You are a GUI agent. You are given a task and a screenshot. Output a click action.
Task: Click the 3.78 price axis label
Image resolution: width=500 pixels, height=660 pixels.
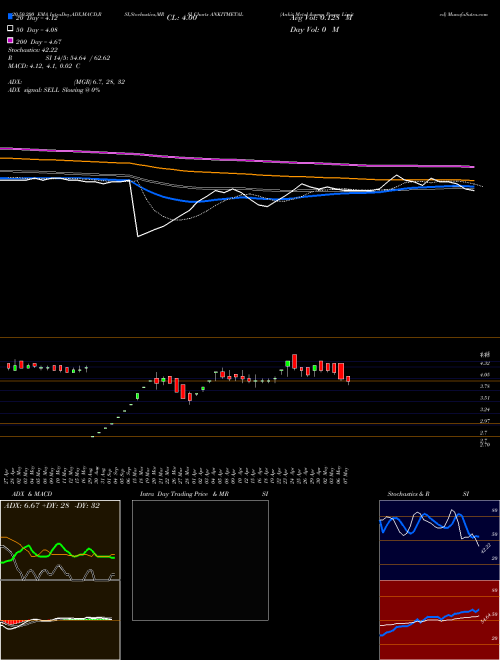pos(484,386)
